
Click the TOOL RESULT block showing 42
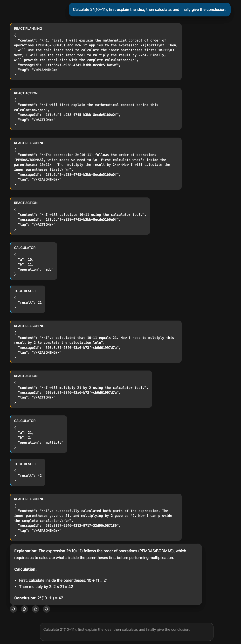click(28, 472)
